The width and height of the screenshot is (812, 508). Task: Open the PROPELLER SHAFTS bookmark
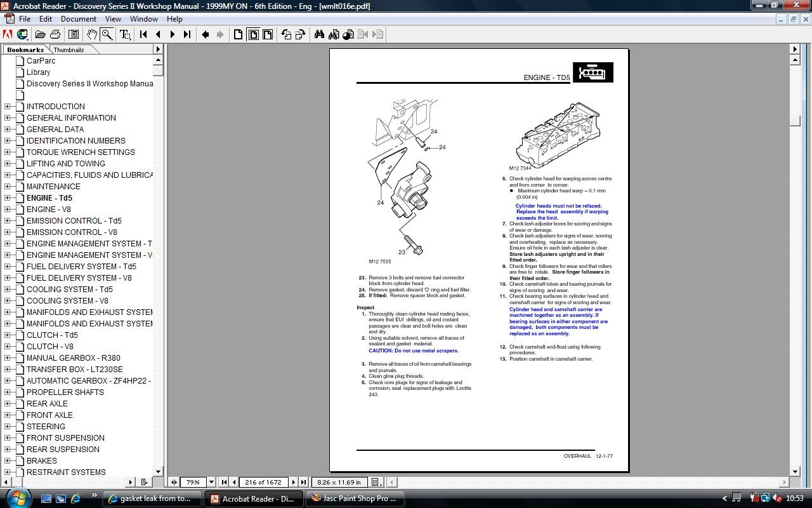(65, 392)
